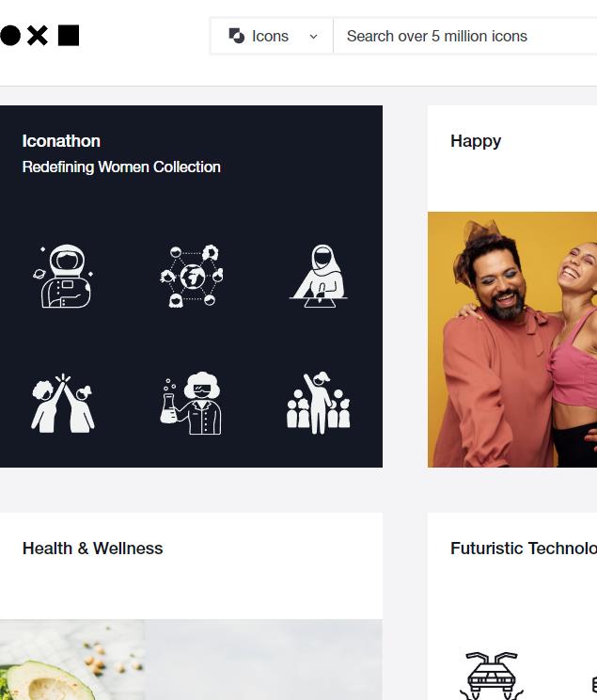Screen dimensions: 597x700
Task: Select the woman leading crowd icon
Action: 319,403
